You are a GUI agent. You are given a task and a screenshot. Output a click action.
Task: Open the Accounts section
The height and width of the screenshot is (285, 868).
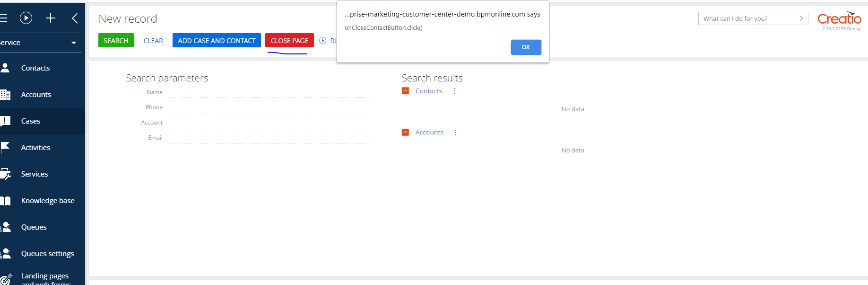tap(36, 95)
